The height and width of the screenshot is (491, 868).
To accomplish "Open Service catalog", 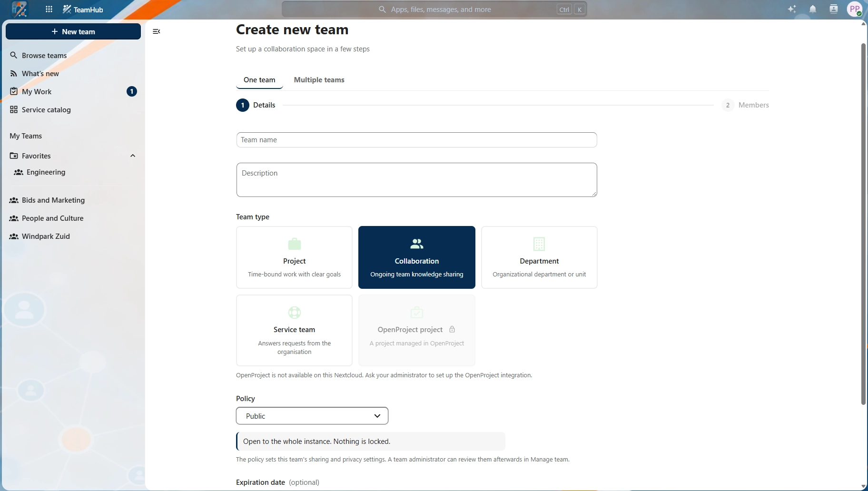I will [x=73, y=109].
